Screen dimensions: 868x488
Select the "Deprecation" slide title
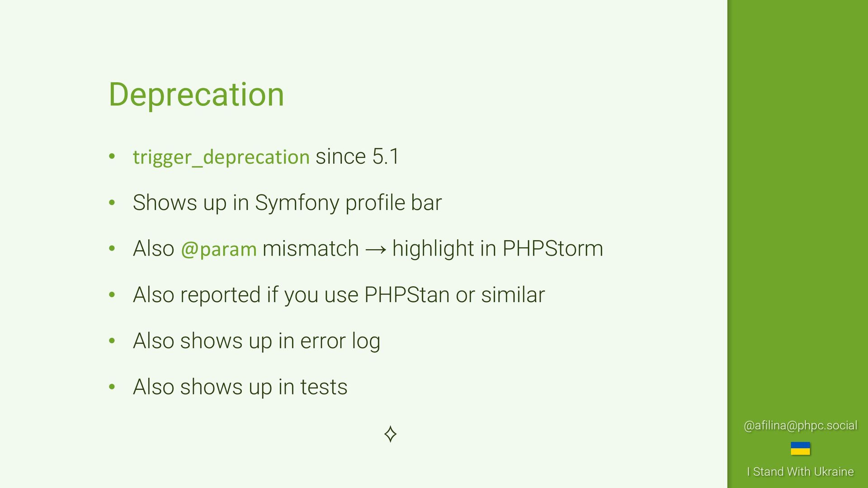[196, 95]
